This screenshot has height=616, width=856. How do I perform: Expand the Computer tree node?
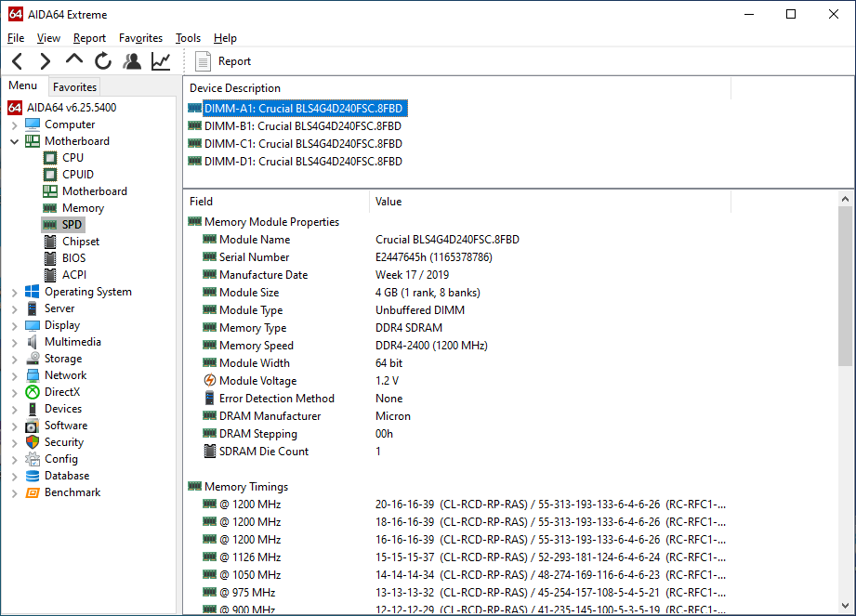[15, 125]
